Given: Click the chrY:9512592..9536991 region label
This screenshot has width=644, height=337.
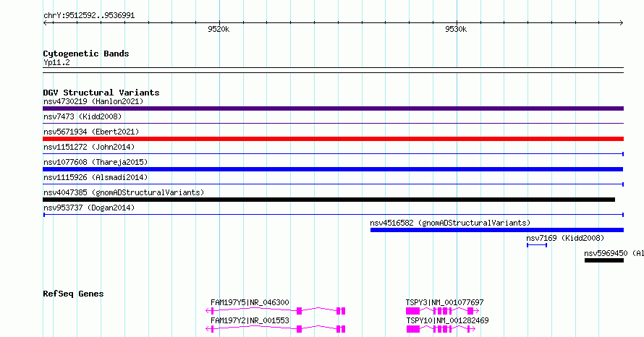Looking at the screenshot, I should click(89, 16).
